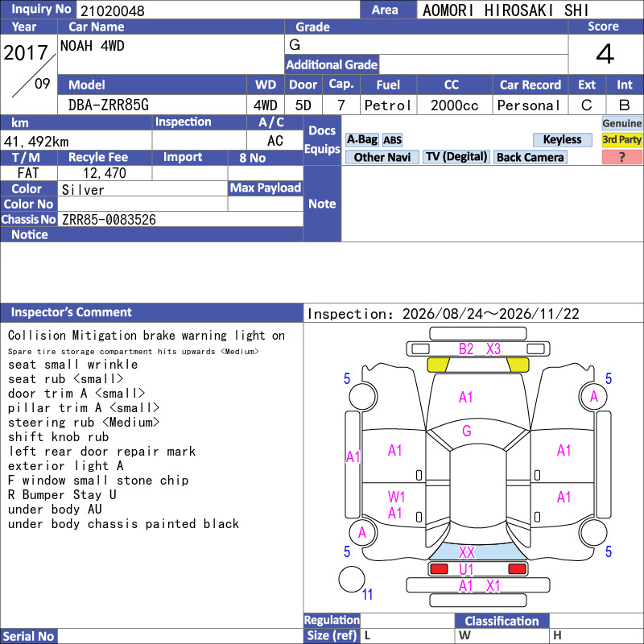Click the X1 mark on rear bumper
Screen dimensions: 644x644
coord(493,586)
